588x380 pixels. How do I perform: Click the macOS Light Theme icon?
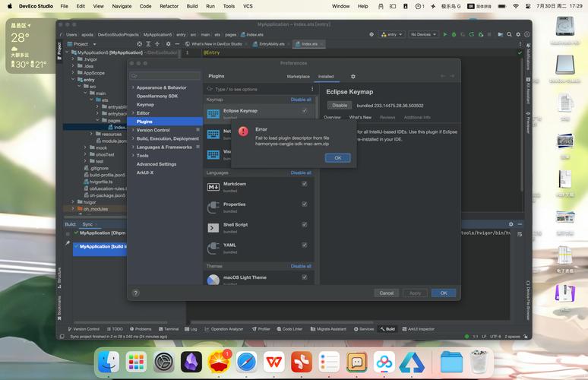pos(213,280)
